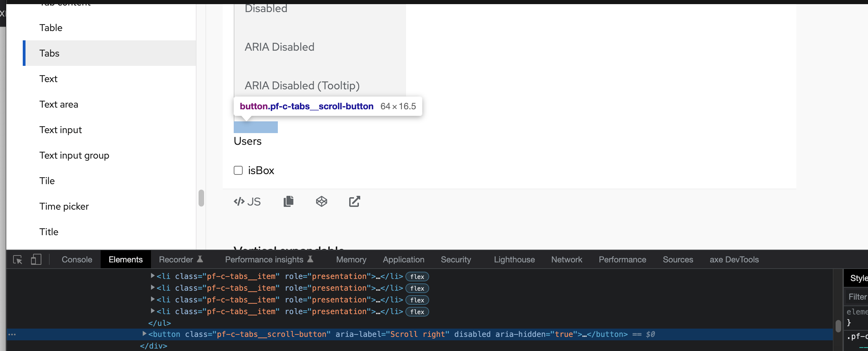Viewport: 868px width, 351px height.
Task: Select the Elements tab
Action: 125,260
